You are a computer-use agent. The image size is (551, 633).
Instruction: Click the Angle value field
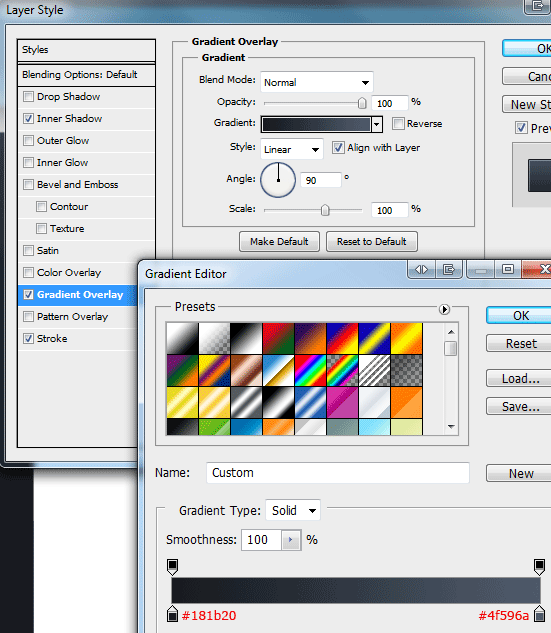pyautogui.click(x=321, y=180)
